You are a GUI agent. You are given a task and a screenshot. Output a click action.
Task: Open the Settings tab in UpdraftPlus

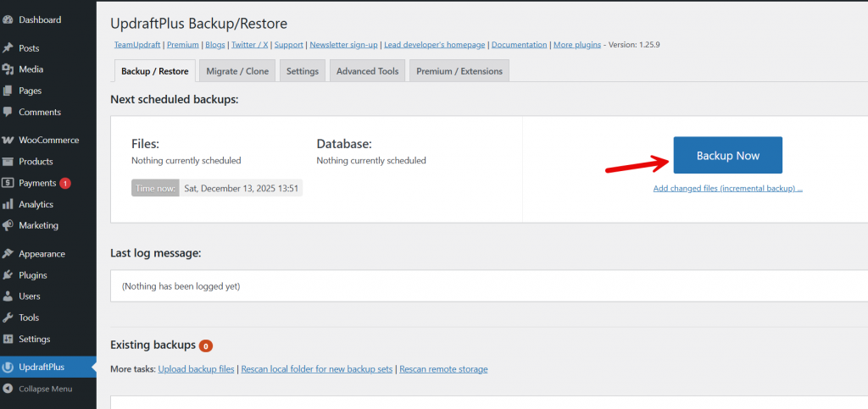pos(302,71)
